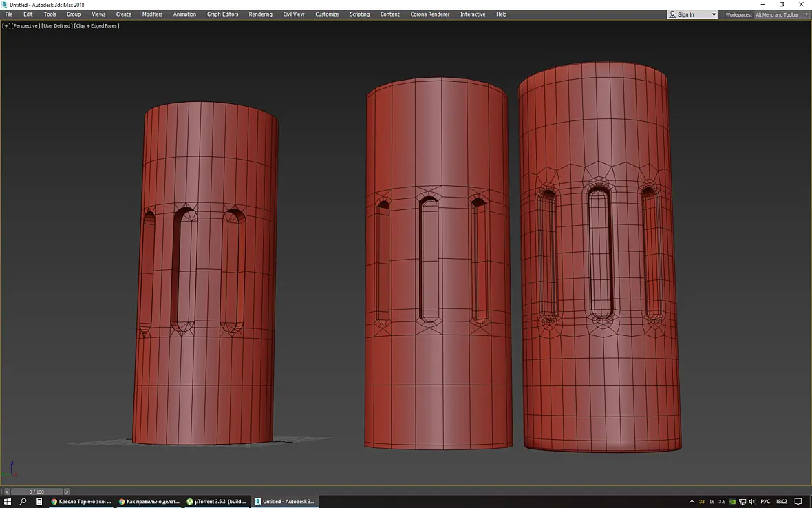
Task: Open the network tray icon
Action: point(742,501)
